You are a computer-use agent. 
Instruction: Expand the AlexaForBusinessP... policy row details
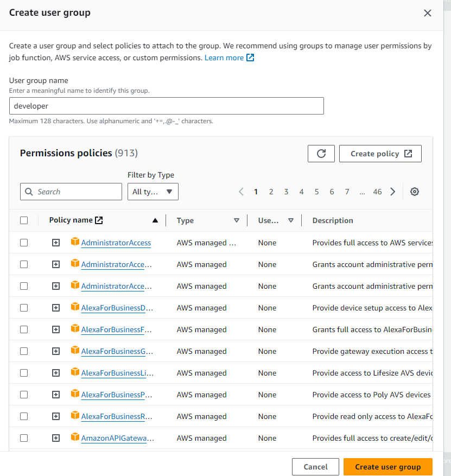coord(56,395)
